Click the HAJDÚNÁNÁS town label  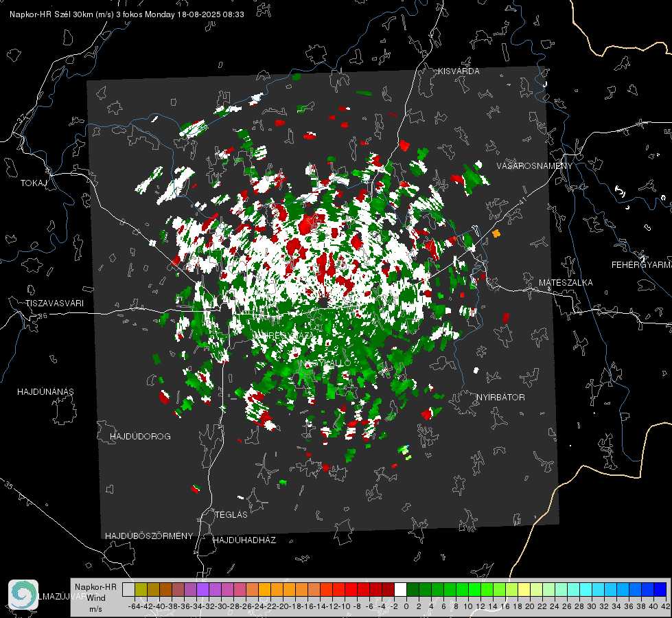pos(45,392)
